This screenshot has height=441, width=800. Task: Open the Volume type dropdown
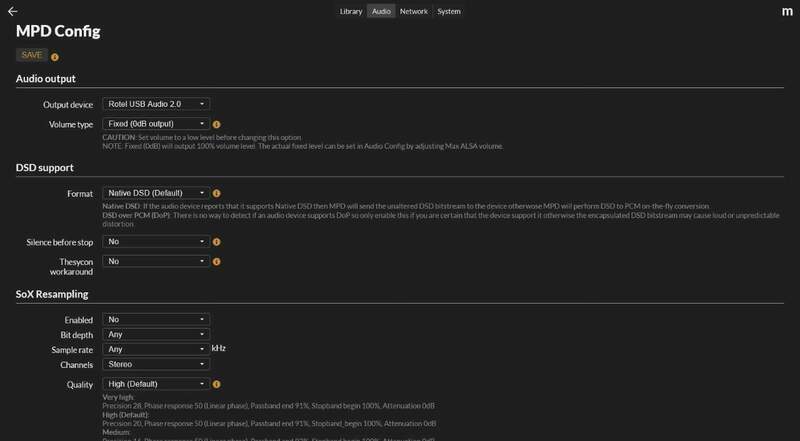155,124
